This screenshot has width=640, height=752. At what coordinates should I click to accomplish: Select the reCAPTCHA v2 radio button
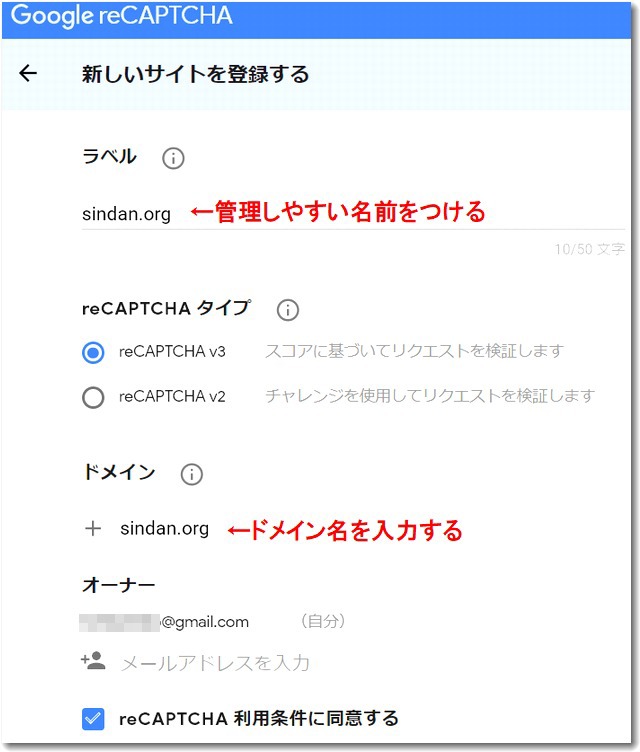93,397
